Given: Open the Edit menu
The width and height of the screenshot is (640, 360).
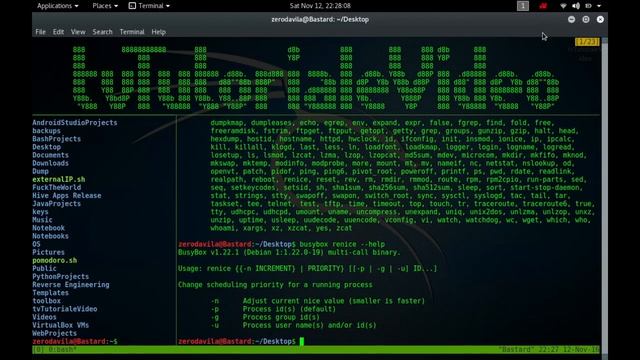Looking at the screenshot, I should 58,32.
